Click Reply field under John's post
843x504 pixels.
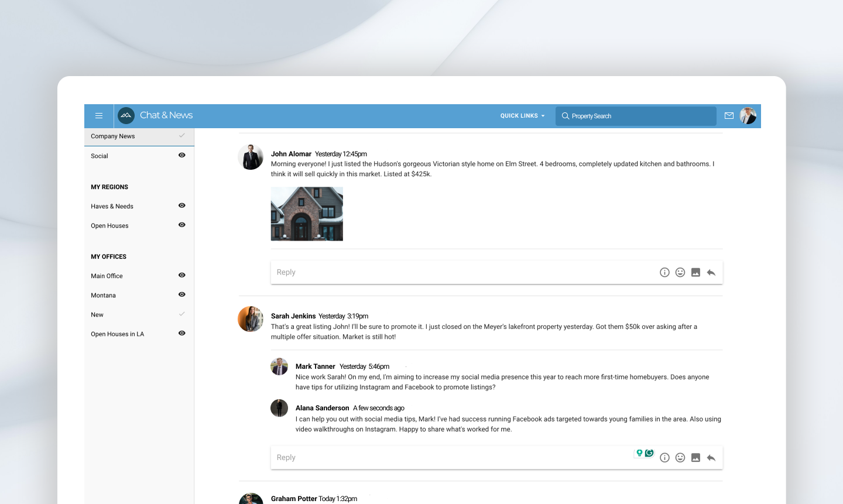[496, 272]
